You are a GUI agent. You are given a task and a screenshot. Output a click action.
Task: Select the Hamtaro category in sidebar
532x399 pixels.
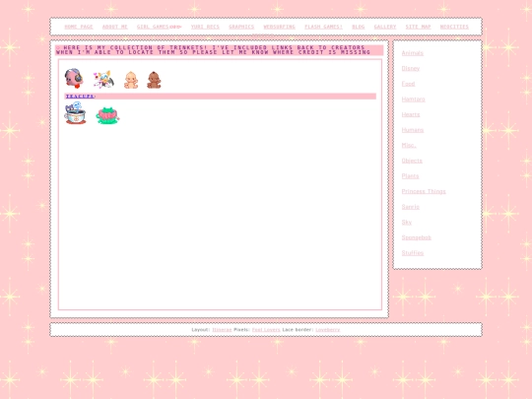click(x=413, y=100)
